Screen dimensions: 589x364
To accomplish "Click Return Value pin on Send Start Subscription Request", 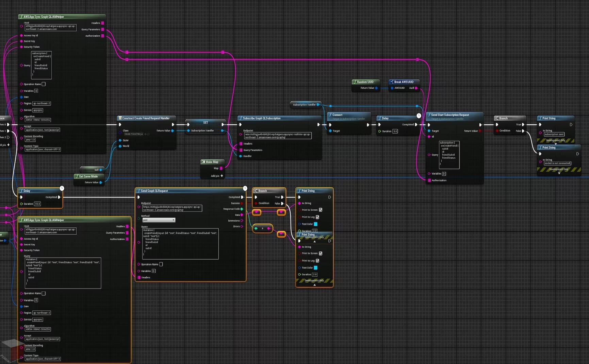I will point(480,131).
